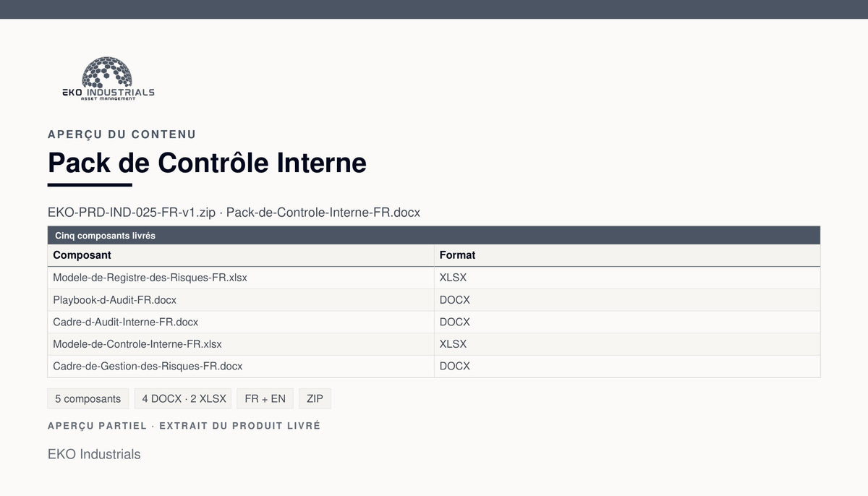Select the 'APERÇU DU CONTENU' heading label
The height and width of the screenshot is (496, 868).
click(122, 134)
